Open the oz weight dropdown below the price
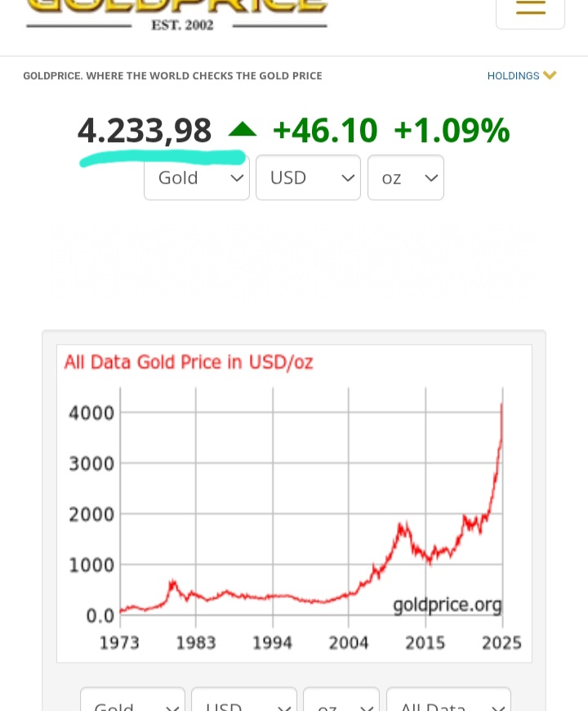The image size is (588, 711). (405, 177)
